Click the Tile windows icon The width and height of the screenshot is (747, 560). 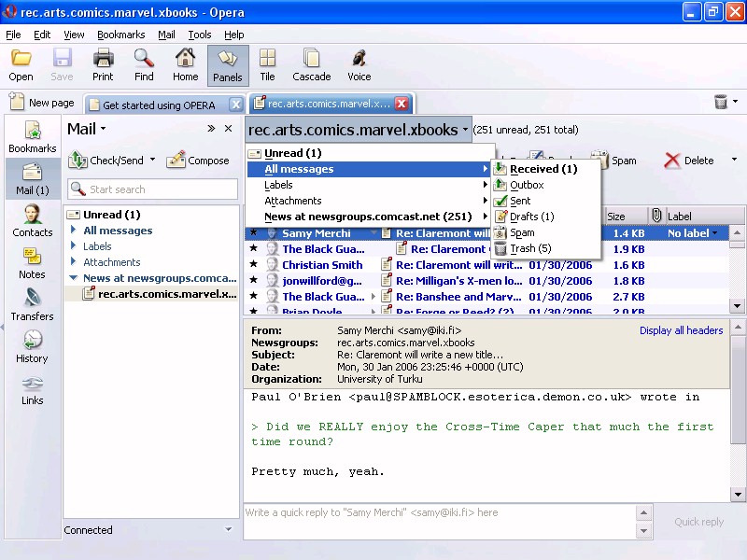[267, 65]
